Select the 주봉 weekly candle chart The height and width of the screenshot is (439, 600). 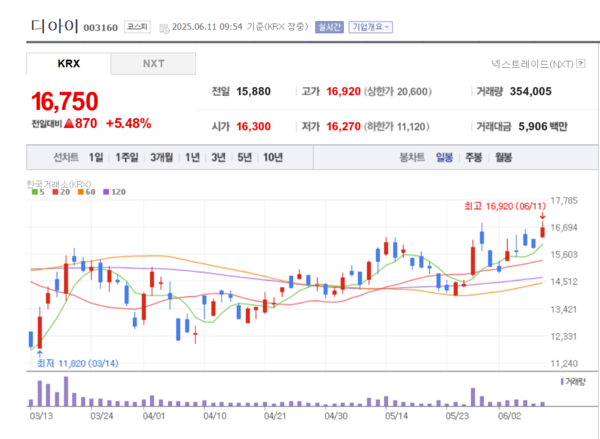[474, 157]
